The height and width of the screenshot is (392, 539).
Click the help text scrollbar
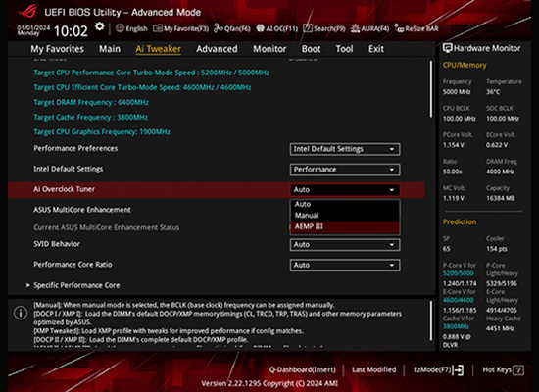click(431, 320)
